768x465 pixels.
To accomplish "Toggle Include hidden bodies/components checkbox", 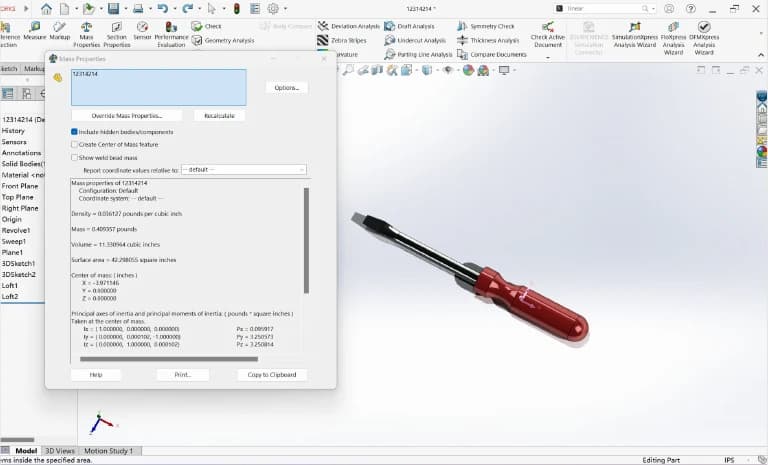I will tap(74, 132).
